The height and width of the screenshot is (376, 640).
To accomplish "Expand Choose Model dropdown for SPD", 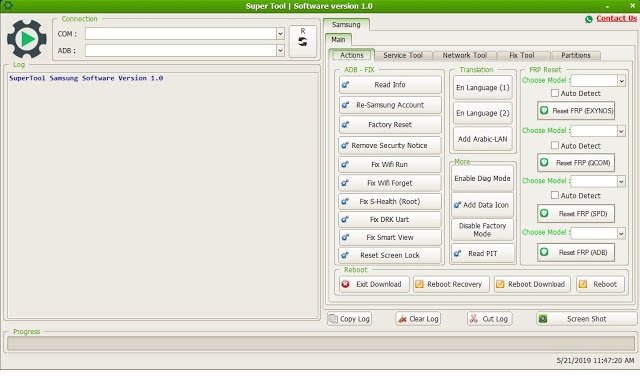I will click(621, 181).
